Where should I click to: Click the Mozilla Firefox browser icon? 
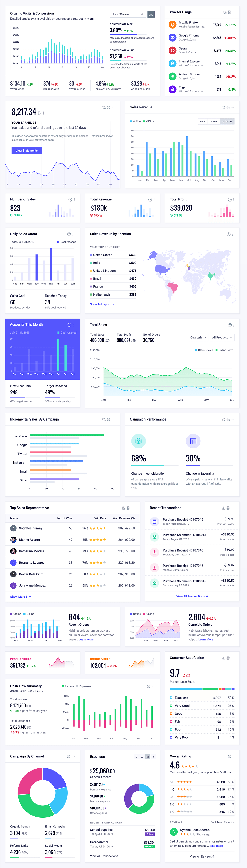point(172,25)
